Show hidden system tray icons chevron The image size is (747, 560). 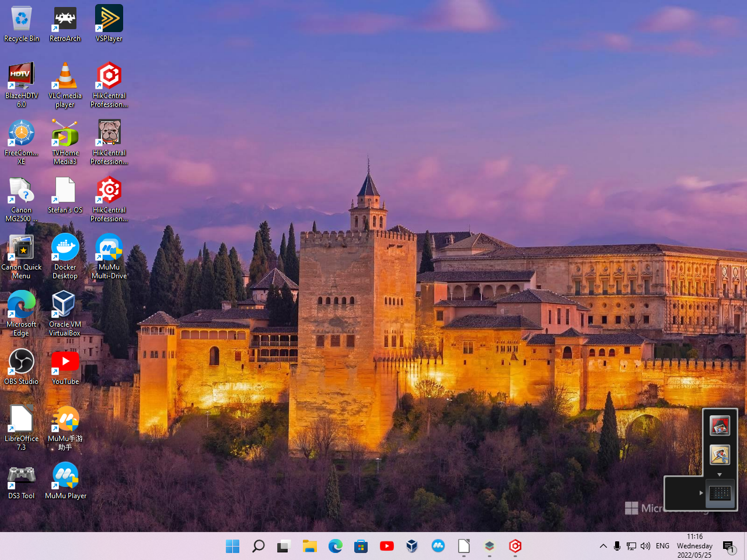[603, 546]
